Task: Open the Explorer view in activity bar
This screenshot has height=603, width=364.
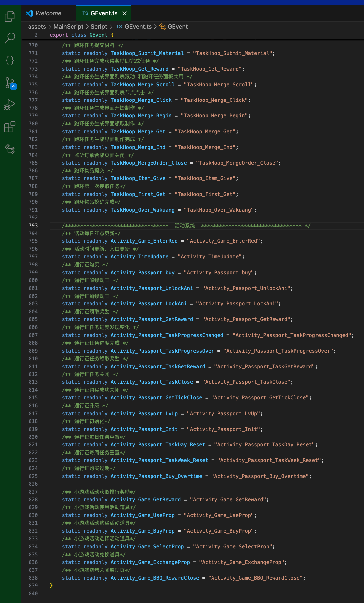Action: point(10,16)
